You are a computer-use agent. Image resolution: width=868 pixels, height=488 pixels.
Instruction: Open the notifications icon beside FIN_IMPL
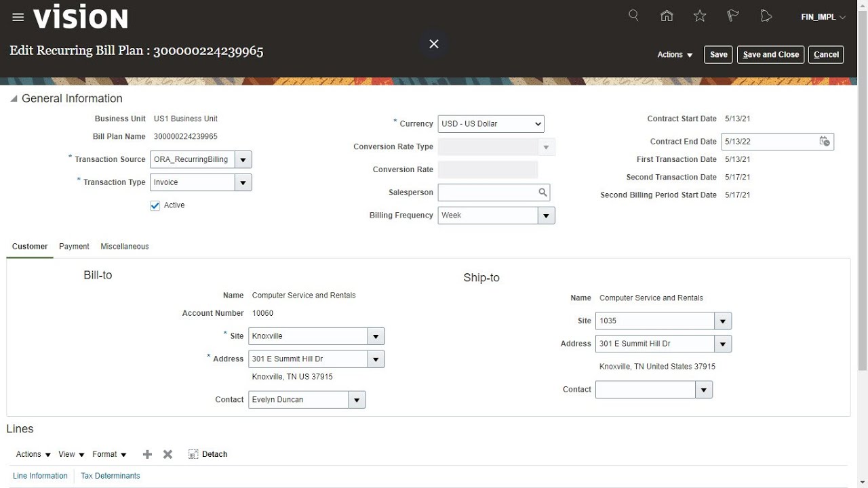click(x=766, y=16)
